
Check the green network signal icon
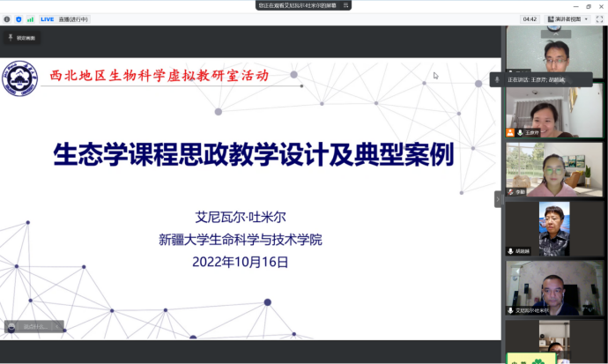coord(30,19)
